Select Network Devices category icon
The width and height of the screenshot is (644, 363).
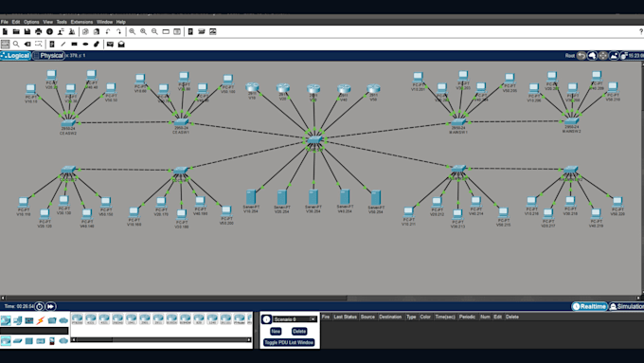6,320
